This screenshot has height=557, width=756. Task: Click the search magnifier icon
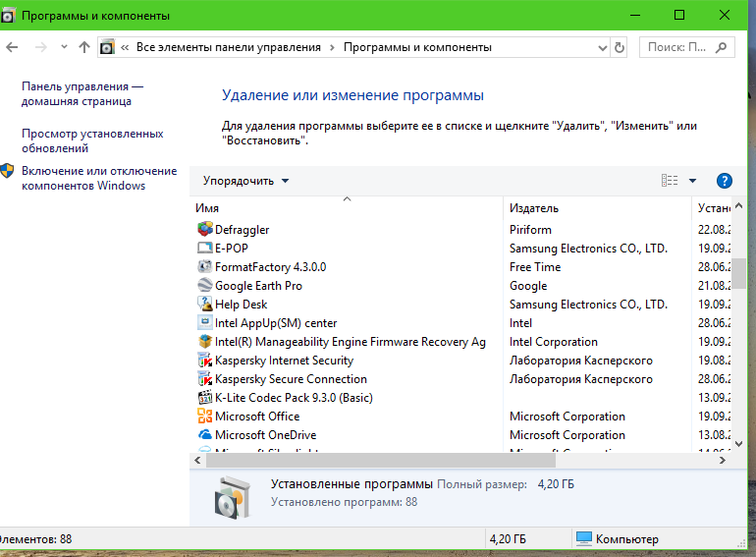pos(722,47)
